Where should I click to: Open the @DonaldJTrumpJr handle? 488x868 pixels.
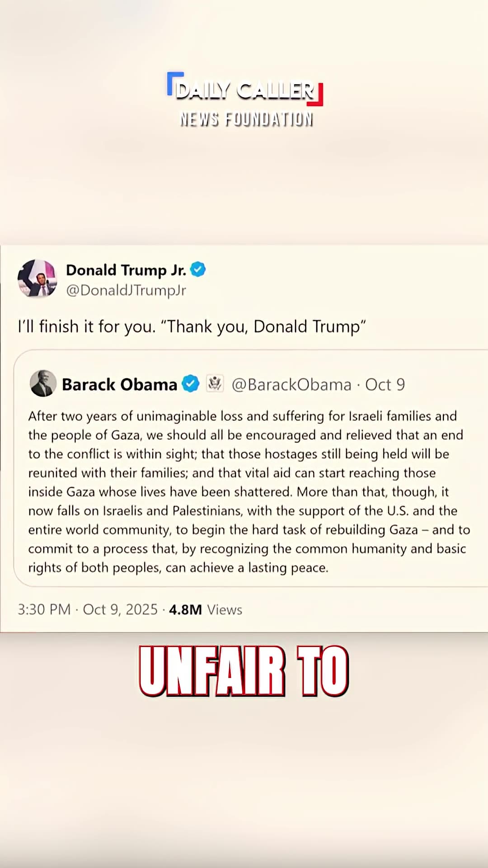coord(126,290)
